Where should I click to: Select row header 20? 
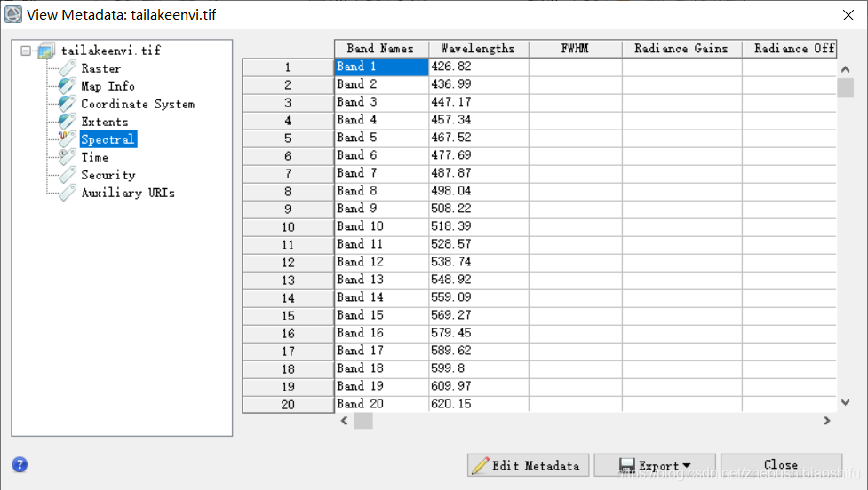pos(288,404)
